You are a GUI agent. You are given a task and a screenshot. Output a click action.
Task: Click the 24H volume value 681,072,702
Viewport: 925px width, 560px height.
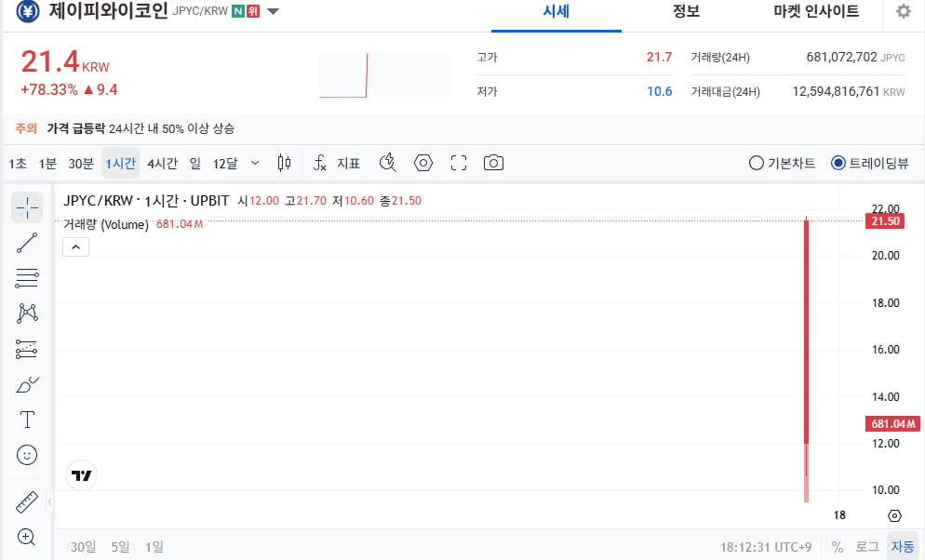pos(841,57)
